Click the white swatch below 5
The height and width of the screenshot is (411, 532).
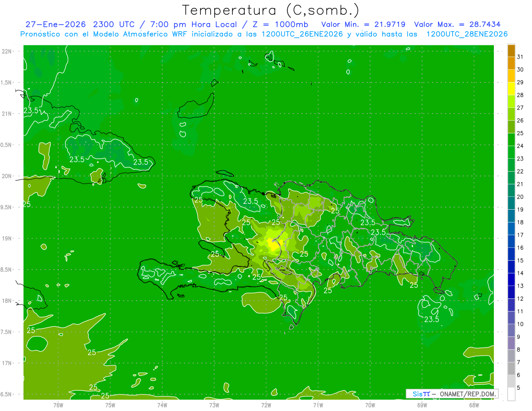(511, 394)
